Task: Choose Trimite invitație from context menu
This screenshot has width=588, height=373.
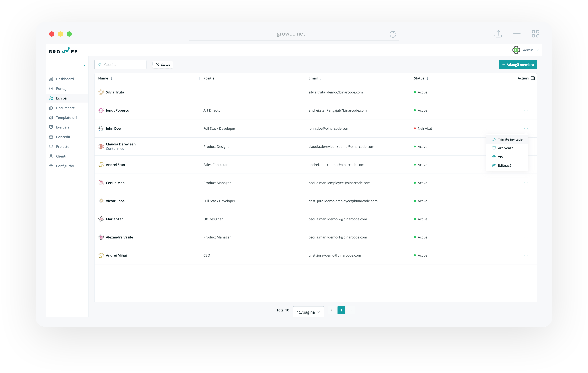Action: (507, 139)
